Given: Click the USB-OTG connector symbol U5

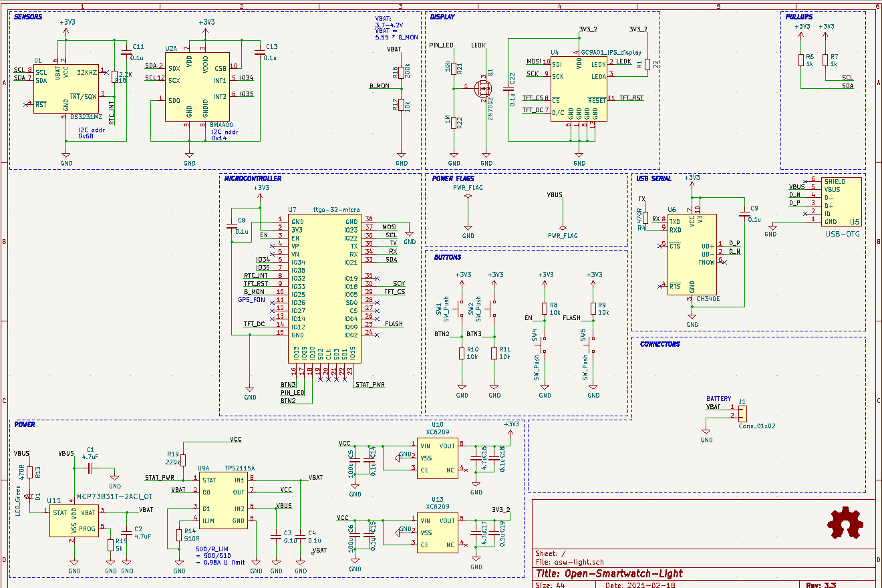Looking at the screenshot, I should coord(841,202).
